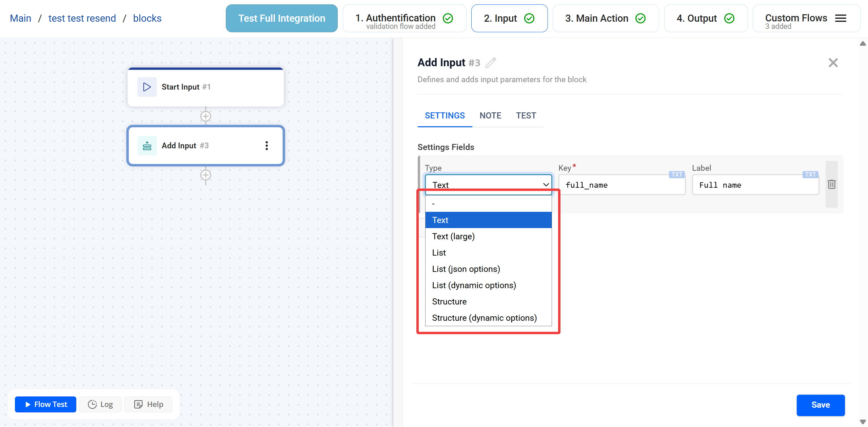Click the Add Input node icon
The width and height of the screenshot is (868, 427).
pyautogui.click(x=147, y=146)
